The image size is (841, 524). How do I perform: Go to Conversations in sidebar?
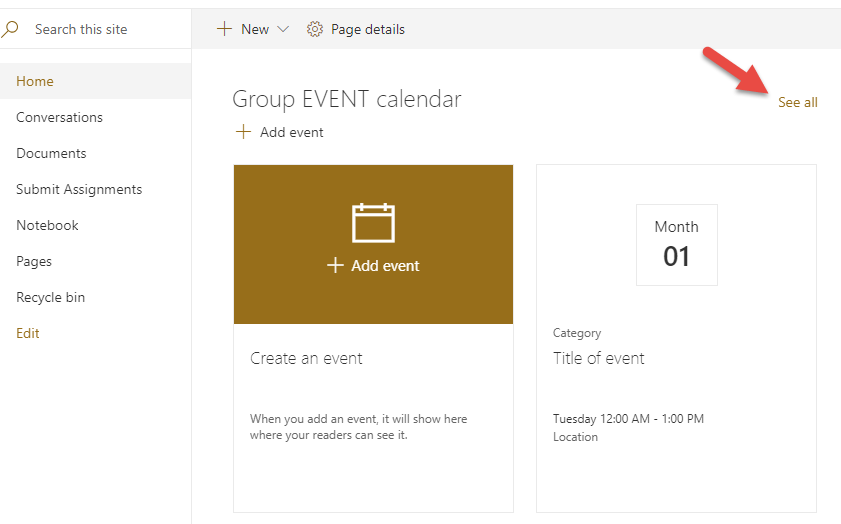(59, 117)
